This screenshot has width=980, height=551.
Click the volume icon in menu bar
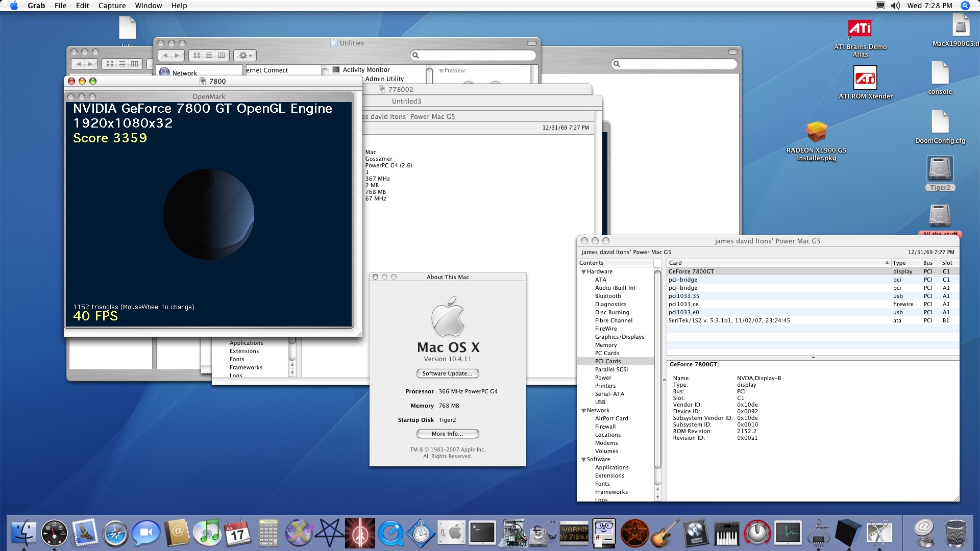tap(895, 6)
